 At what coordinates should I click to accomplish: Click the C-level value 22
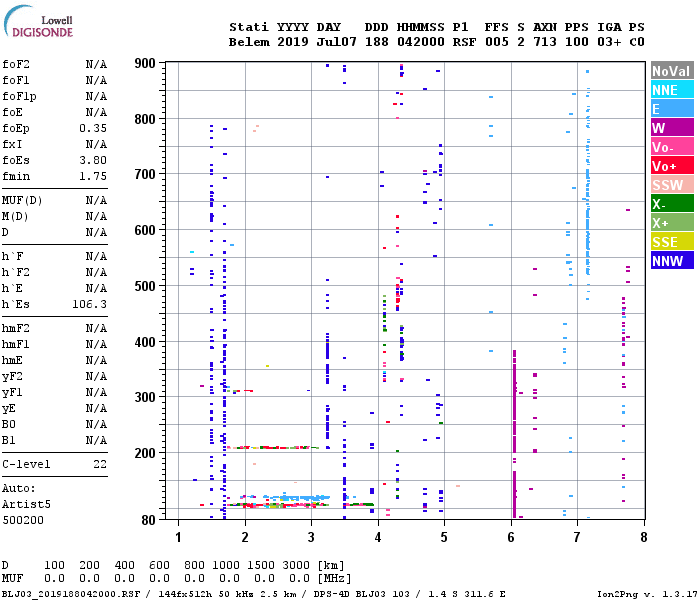coord(100,464)
